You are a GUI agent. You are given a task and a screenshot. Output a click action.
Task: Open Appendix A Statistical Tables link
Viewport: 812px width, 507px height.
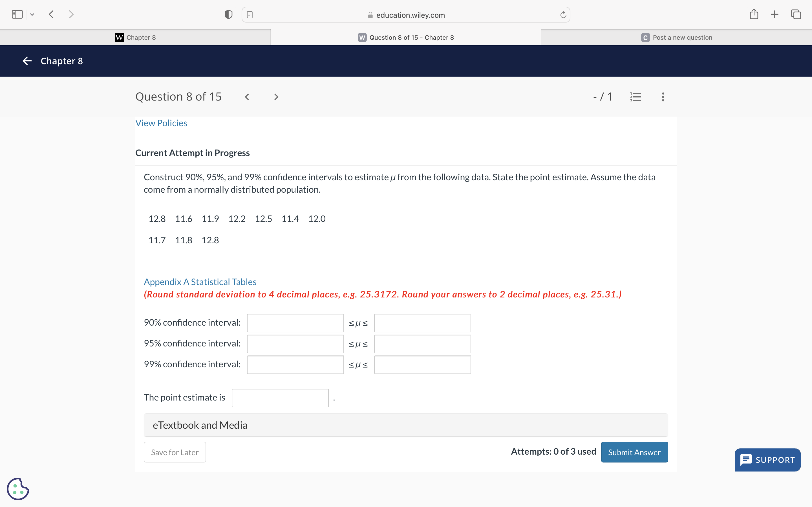(200, 282)
